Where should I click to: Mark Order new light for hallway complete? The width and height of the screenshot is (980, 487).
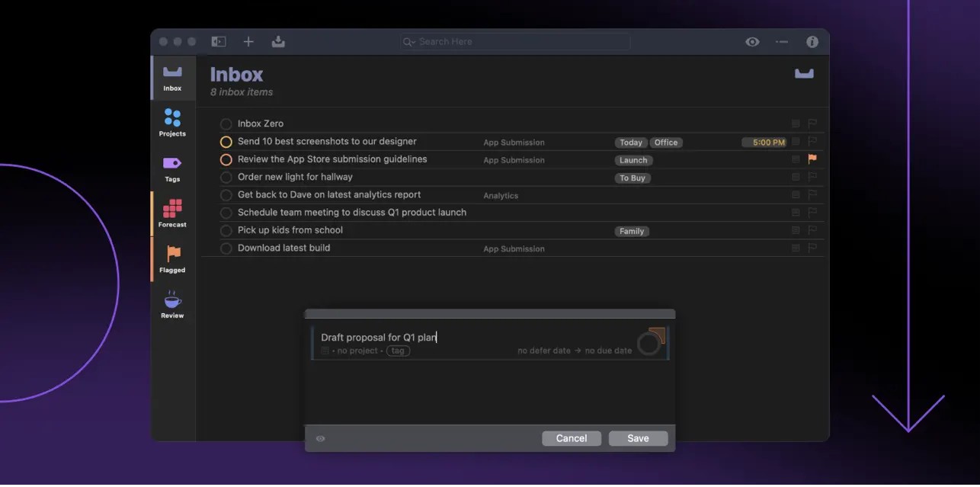pyautogui.click(x=226, y=178)
